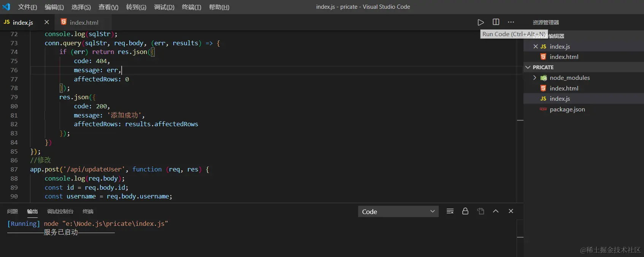
Task: Open the 查看(V) menu
Action: [x=108, y=7]
